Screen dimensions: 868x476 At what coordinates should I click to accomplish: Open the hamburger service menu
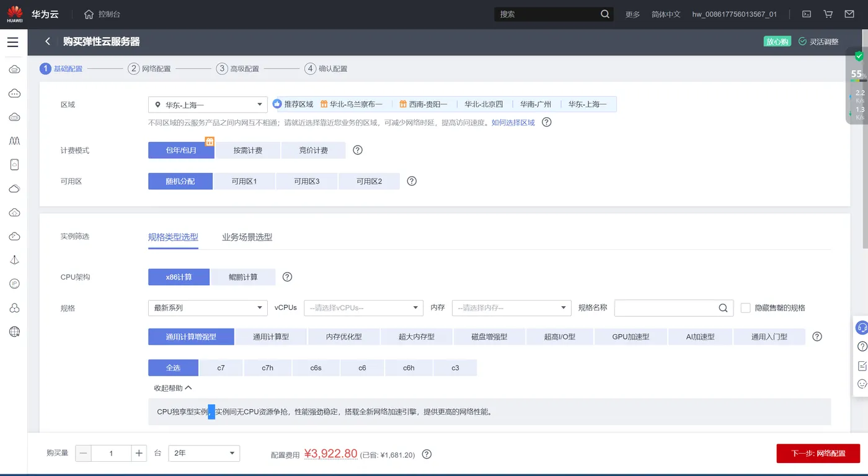(x=13, y=42)
